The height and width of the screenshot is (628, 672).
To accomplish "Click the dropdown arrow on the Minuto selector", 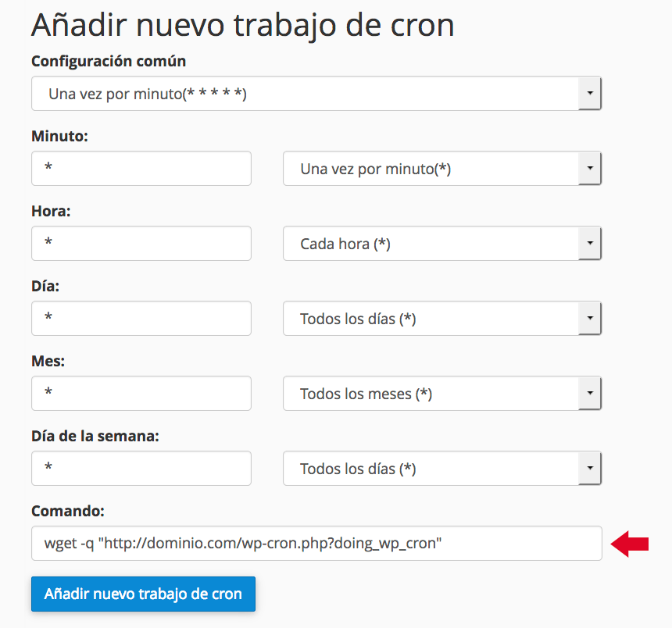I will tap(591, 168).
